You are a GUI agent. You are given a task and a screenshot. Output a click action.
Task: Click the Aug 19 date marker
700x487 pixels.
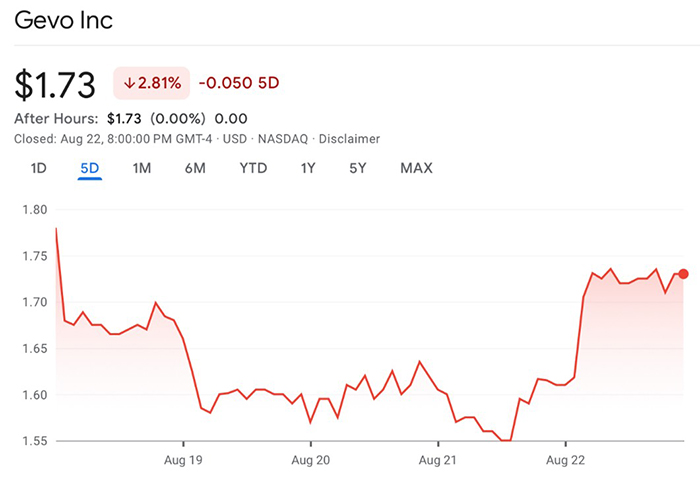(183, 460)
